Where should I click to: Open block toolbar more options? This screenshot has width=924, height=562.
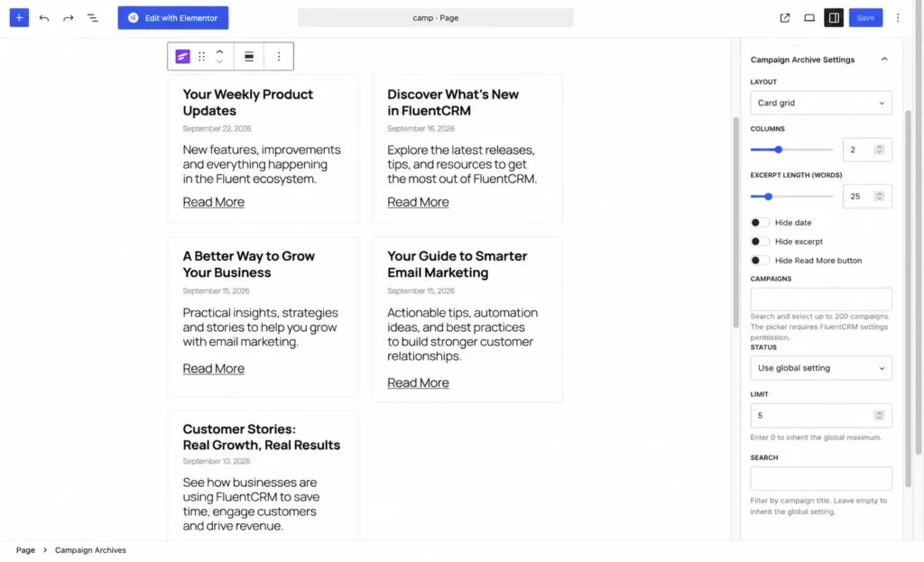pos(279,57)
